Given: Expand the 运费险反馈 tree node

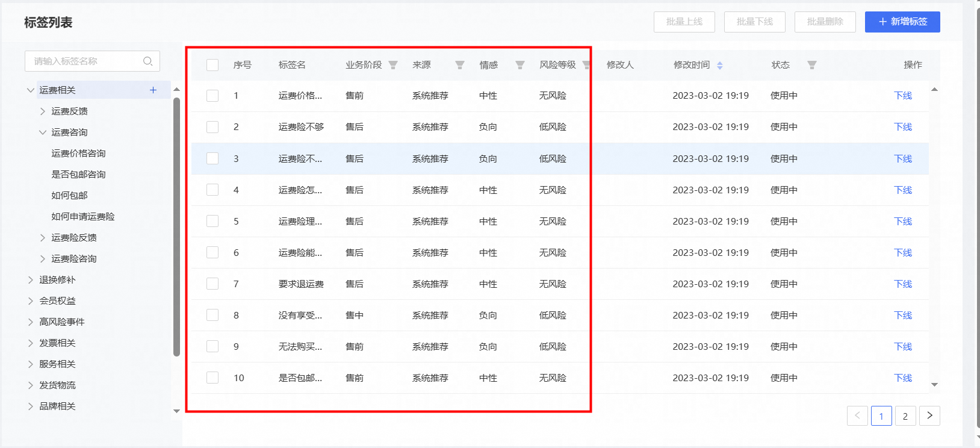Looking at the screenshot, I should click(x=43, y=237).
